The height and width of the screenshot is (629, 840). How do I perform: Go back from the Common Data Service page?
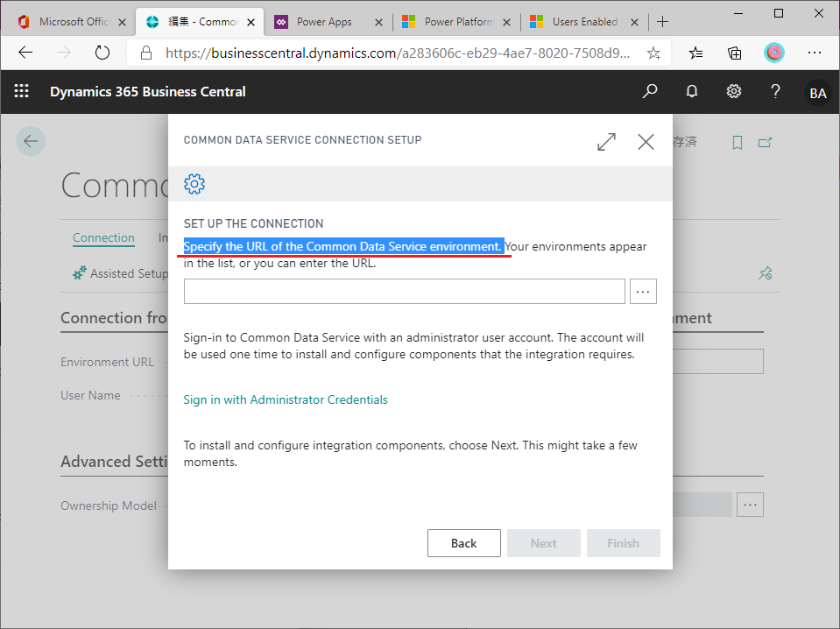click(31, 141)
